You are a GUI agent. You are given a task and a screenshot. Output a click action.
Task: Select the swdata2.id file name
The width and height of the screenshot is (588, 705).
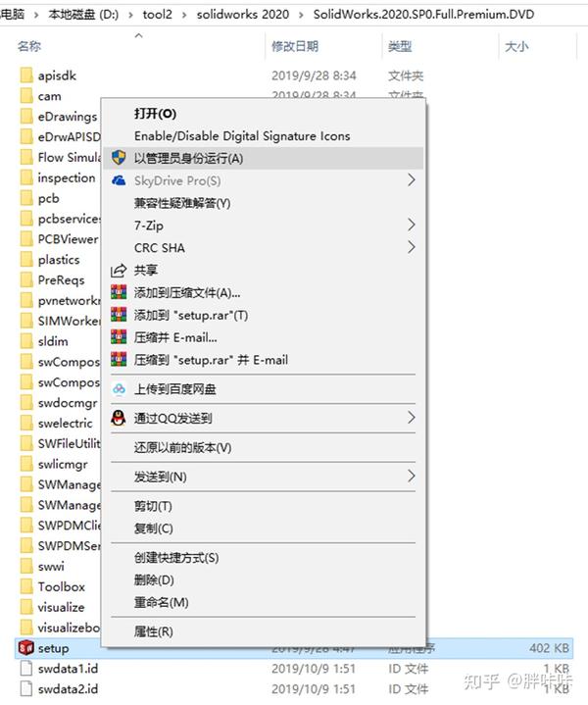[68, 688]
